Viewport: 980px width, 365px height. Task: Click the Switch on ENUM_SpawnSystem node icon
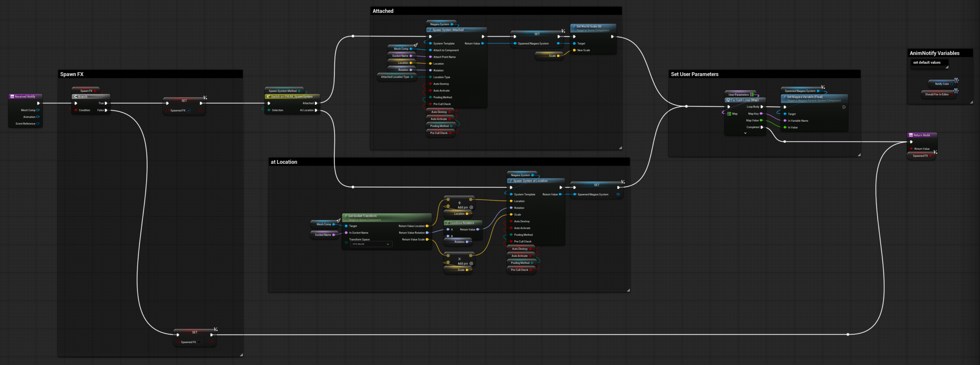268,97
